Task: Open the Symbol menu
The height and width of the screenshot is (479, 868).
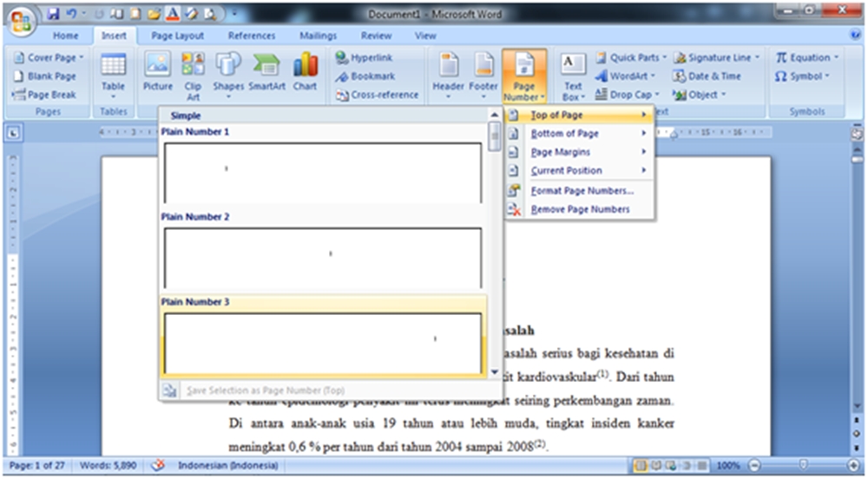Action: pyautogui.click(x=802, y=76)
